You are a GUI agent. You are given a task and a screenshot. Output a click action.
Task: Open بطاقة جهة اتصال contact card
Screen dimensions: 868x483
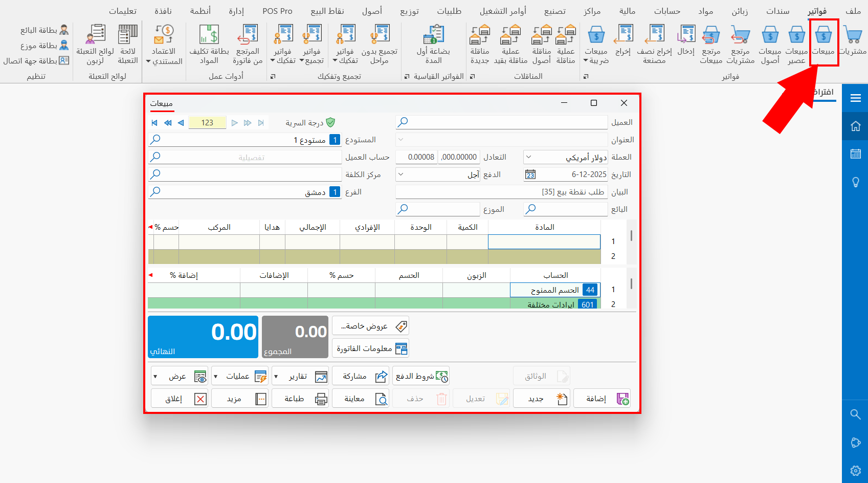[x=36, y=61]
